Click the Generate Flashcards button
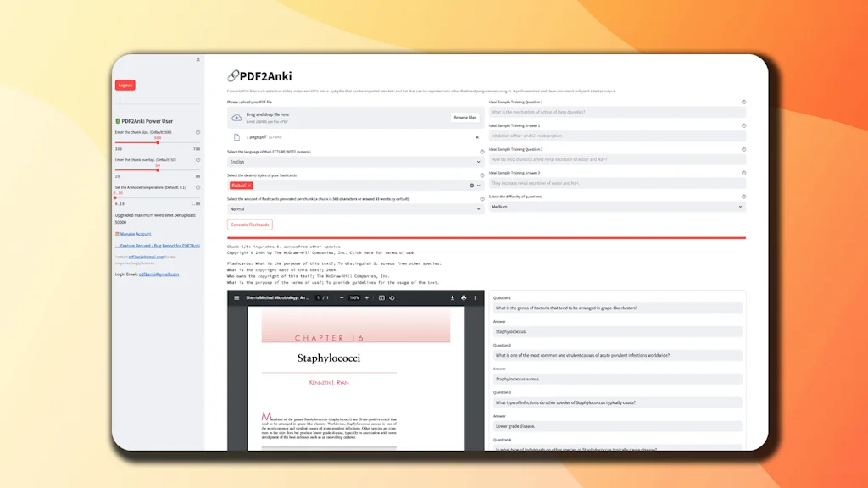Viewport: 868px width, 488px height. [x=250, y=225]
